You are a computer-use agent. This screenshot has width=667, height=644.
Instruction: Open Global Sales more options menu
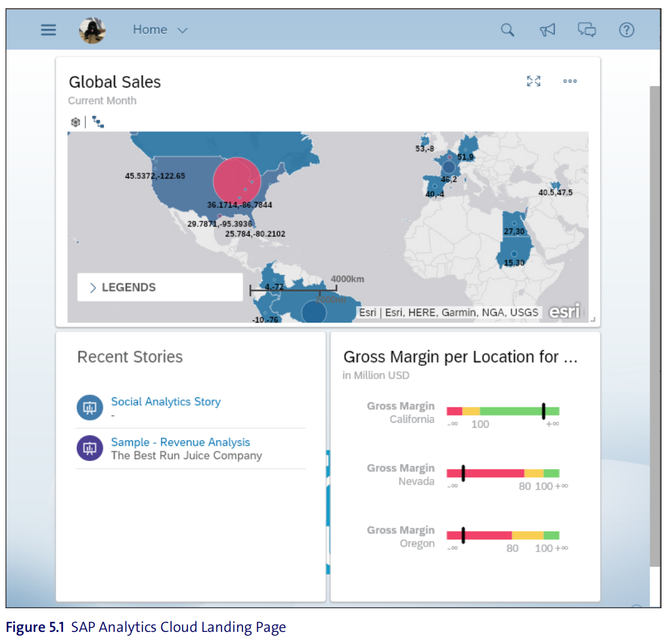[570, 81]
